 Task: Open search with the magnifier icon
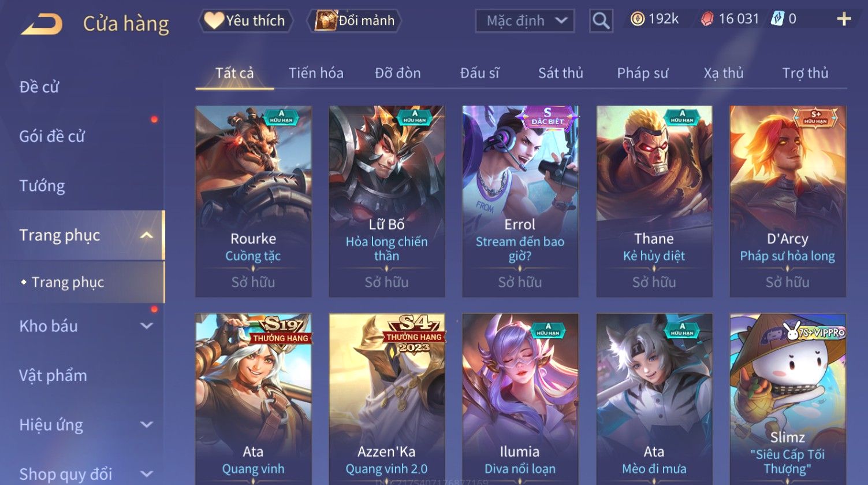(x=601, y=21)
